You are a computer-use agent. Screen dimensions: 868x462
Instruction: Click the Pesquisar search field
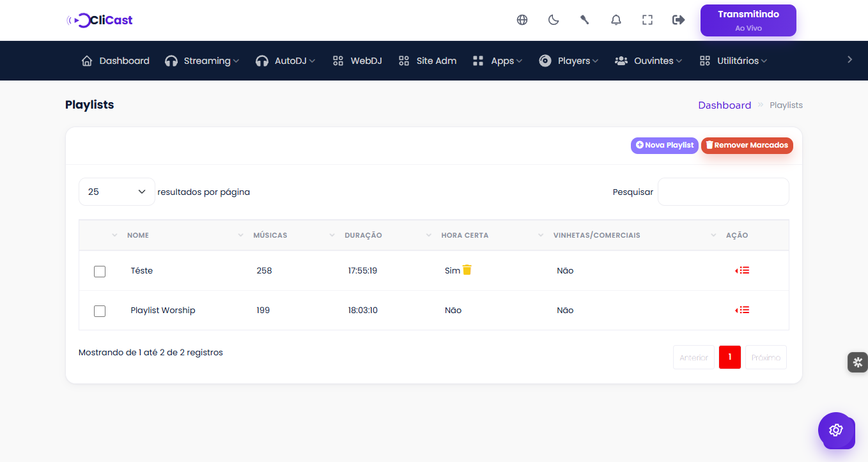click(x=724, y=192)
